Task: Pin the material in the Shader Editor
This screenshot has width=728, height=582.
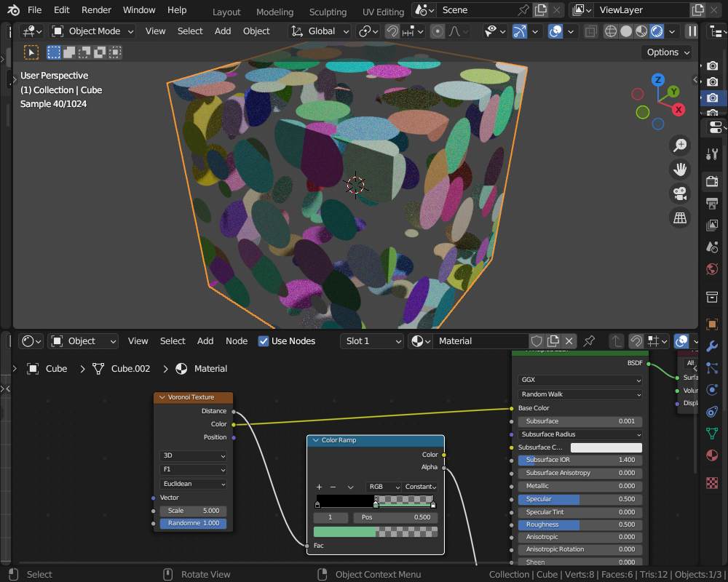Action: tap(590, 340)
